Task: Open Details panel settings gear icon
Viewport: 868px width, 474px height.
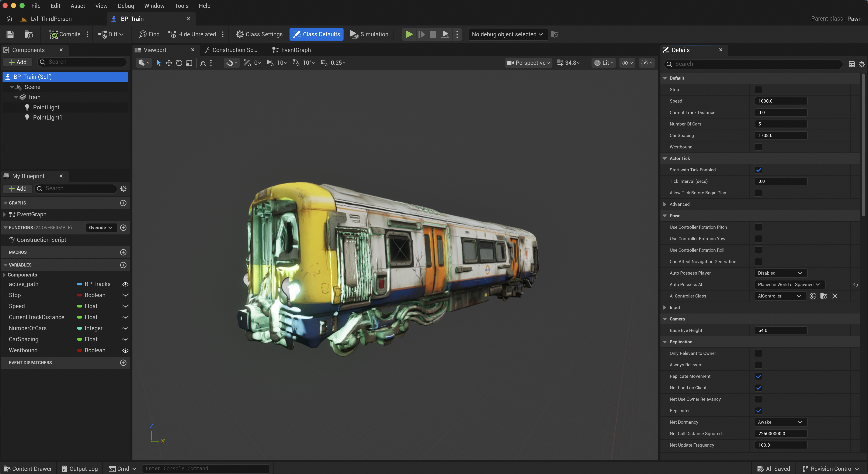Action: [862, 64]
